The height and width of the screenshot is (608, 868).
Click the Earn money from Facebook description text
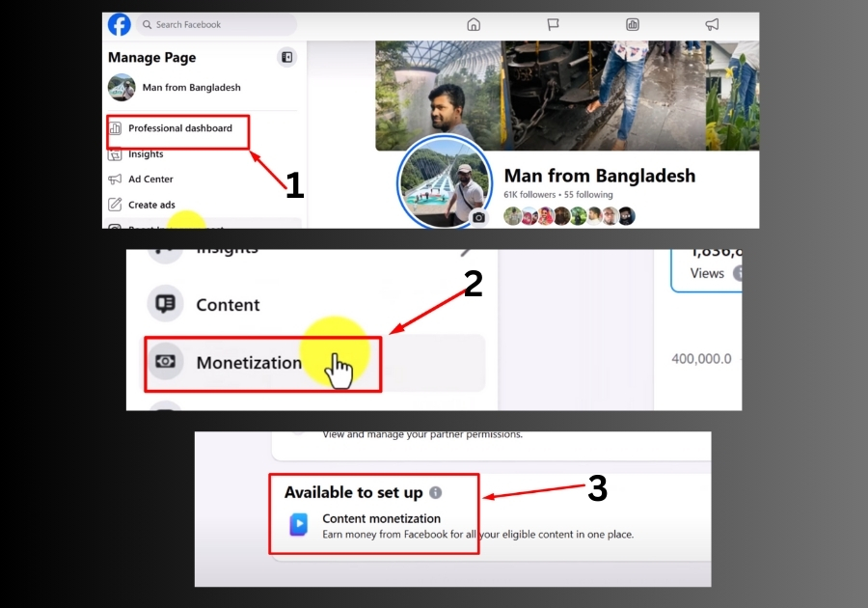click(477, 535)
